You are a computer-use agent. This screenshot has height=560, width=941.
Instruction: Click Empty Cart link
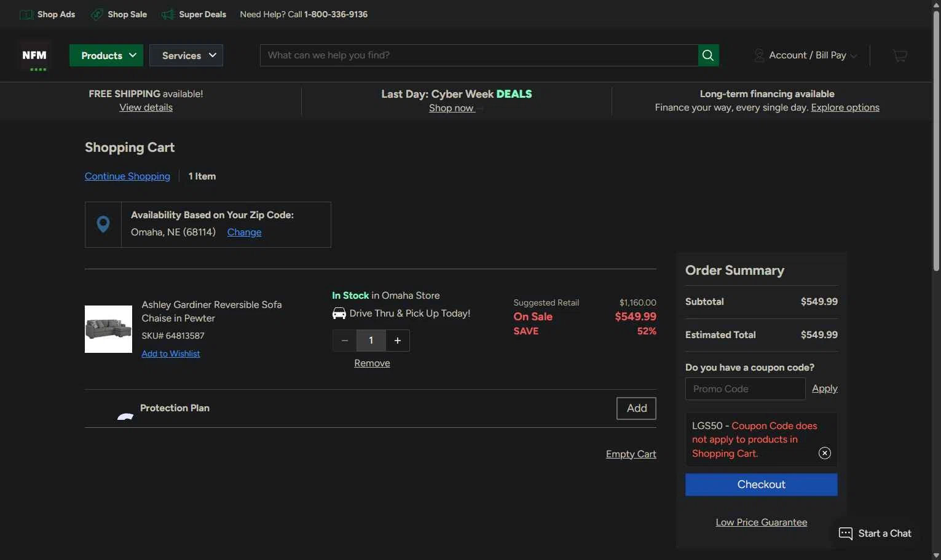tap(631, 454)
